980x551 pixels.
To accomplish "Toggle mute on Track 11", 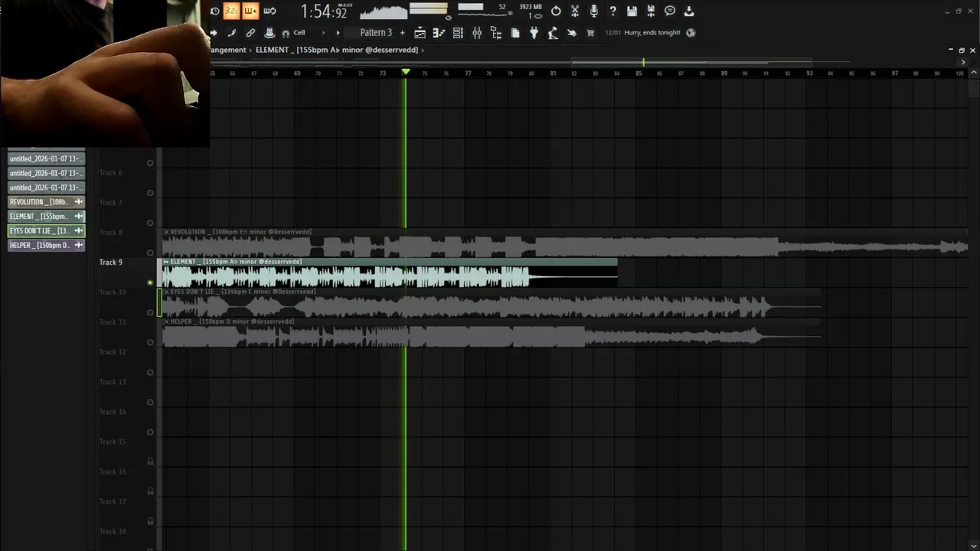I will click(150, 342).
